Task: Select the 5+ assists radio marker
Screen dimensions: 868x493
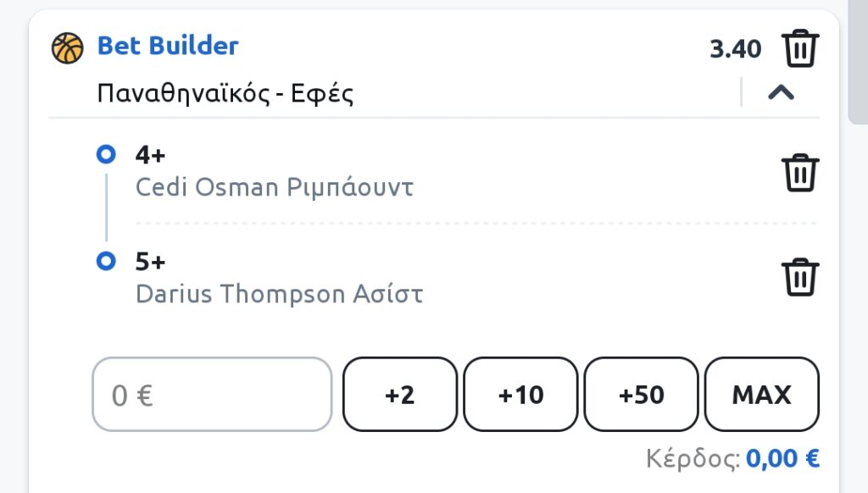Action: tap(106, 261)
